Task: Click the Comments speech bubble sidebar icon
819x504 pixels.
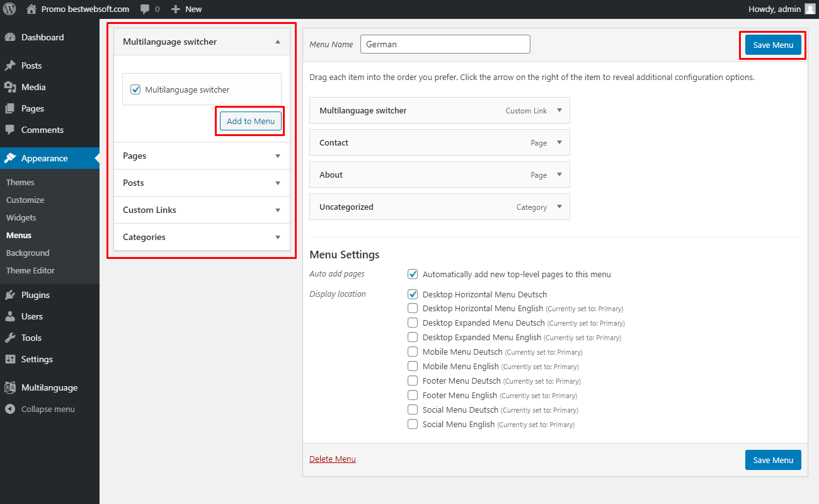Action: pos(10,130)
